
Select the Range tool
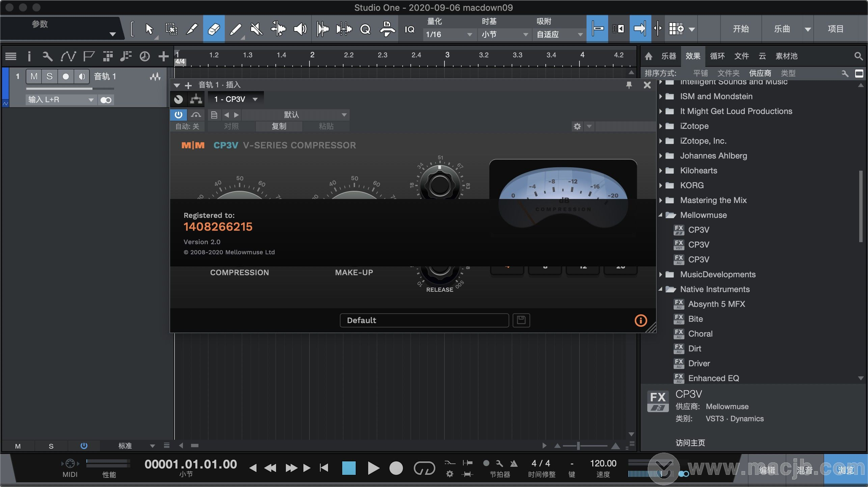click(171, 29)
